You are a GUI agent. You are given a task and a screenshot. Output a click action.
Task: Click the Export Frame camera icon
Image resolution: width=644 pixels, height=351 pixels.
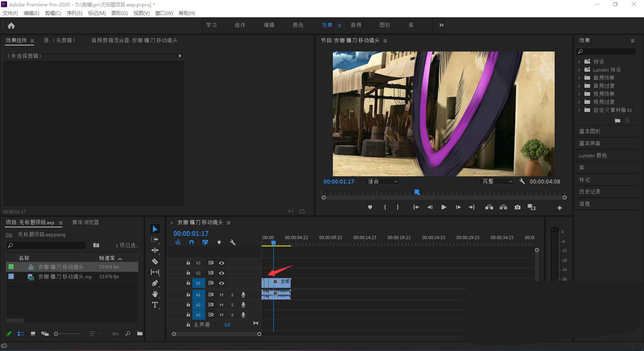click(518, 207)
